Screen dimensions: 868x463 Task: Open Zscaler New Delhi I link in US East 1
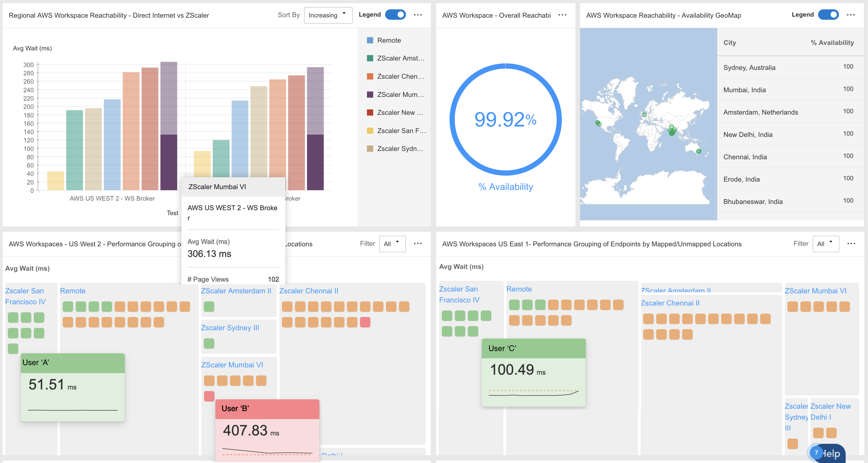tap(831, 412)
